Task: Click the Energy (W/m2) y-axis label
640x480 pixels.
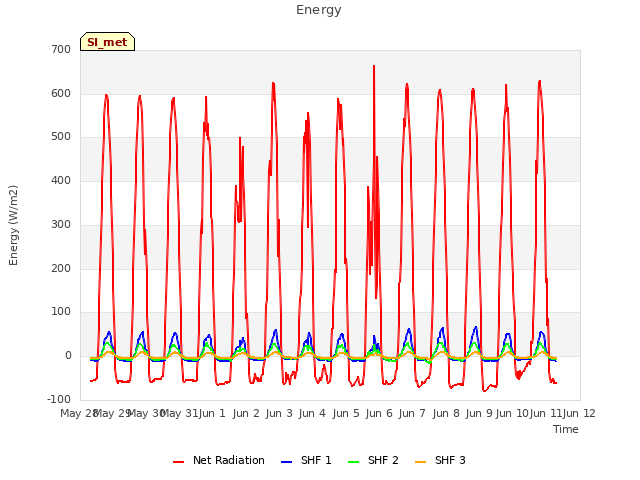Action: (x=13, y=225)
